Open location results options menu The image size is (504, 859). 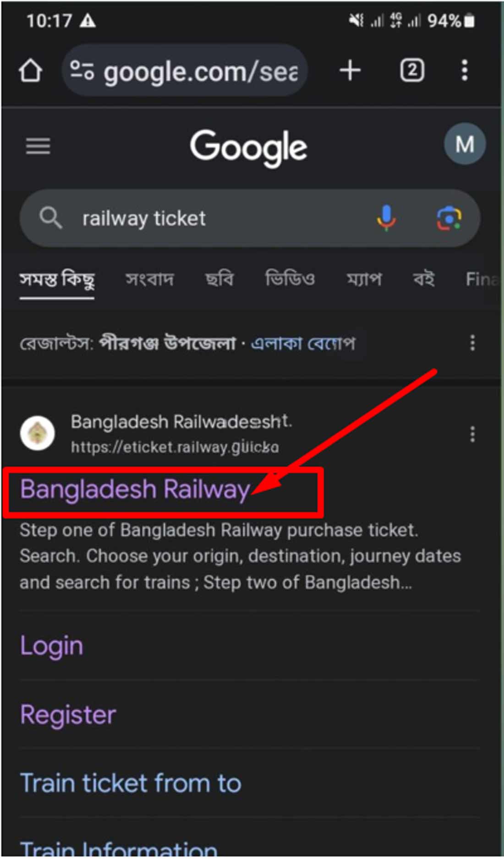[x=472, y=343]
